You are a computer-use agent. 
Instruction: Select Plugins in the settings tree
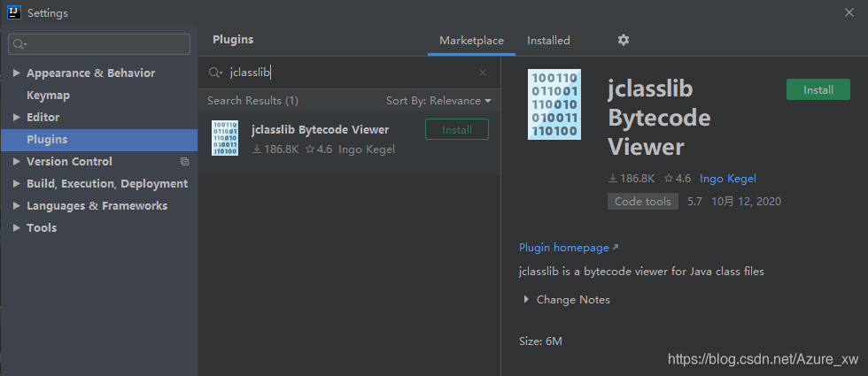(99, 140)
